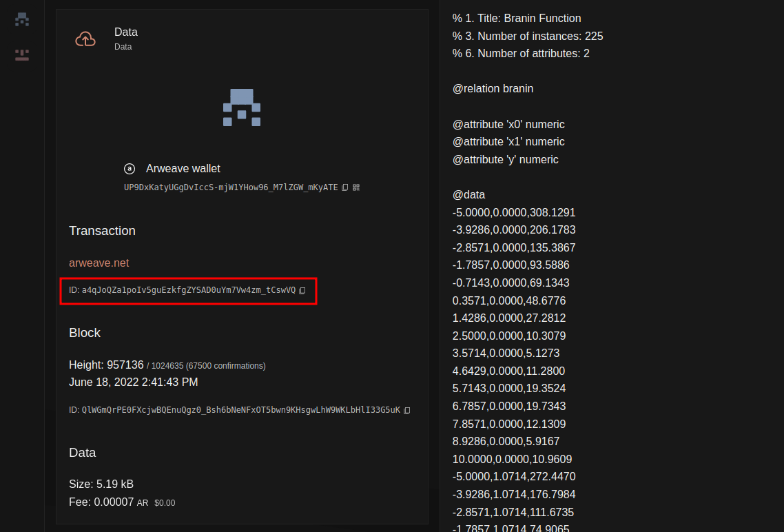Image resolution: width=784 pixels, height=532 pixels.
Task: Click "@attribute 'y' numeric" line
Action: point(506,159)
